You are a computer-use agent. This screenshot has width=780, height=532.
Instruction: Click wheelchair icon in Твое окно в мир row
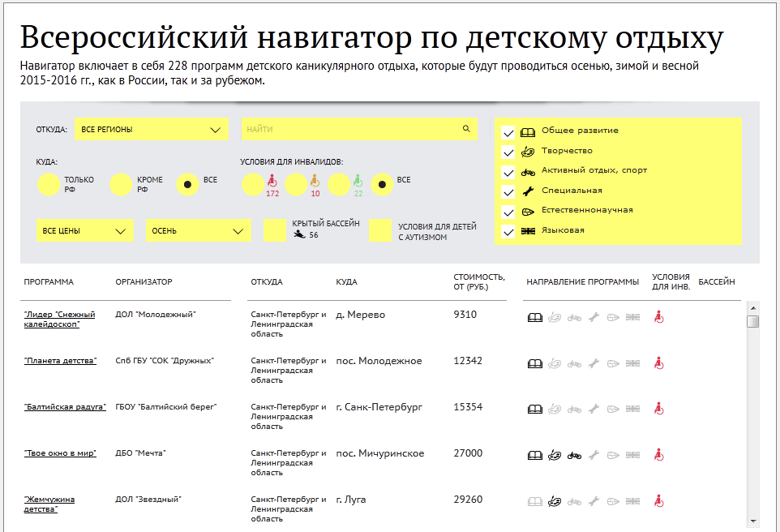658,455
